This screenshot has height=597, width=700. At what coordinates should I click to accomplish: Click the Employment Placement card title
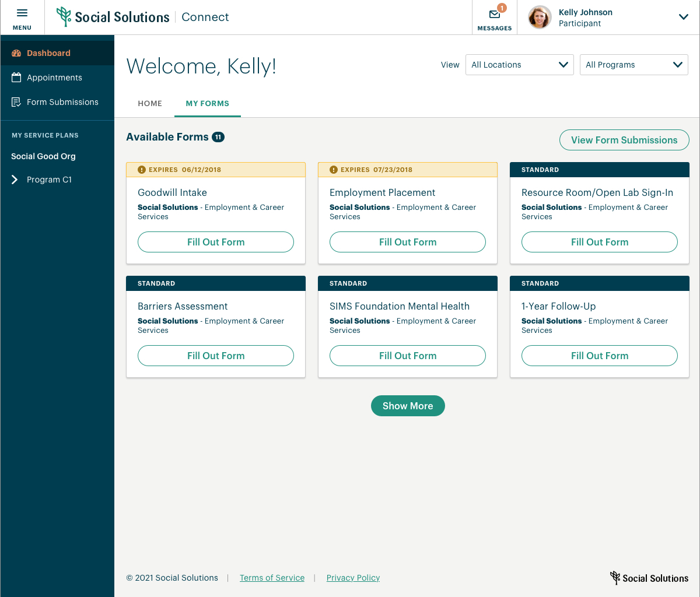pyautogui.click(x=382, y=192)
